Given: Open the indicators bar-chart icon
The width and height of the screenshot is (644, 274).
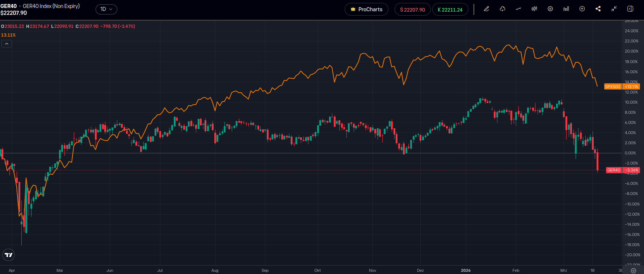Looking at the screenshot, I should [566, 9].
